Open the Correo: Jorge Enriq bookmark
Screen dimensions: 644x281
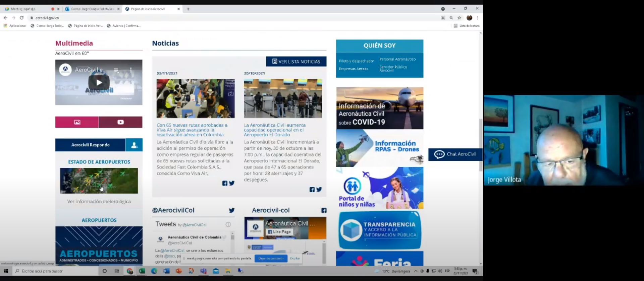tap(47, 26)
